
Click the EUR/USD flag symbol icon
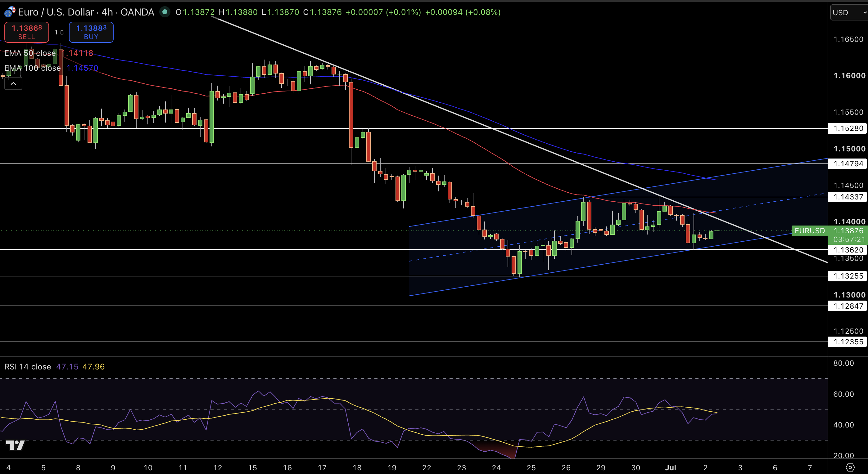pos(9,12)
